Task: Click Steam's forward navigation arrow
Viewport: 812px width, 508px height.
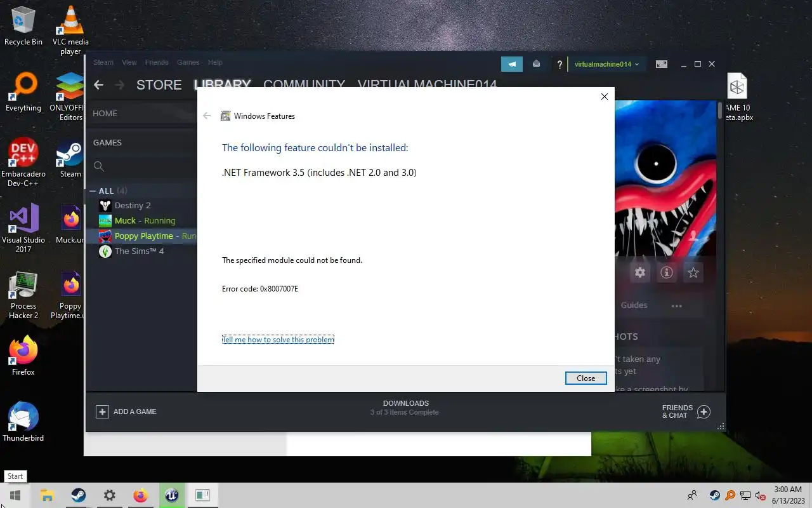Action: tap(119, 84)
